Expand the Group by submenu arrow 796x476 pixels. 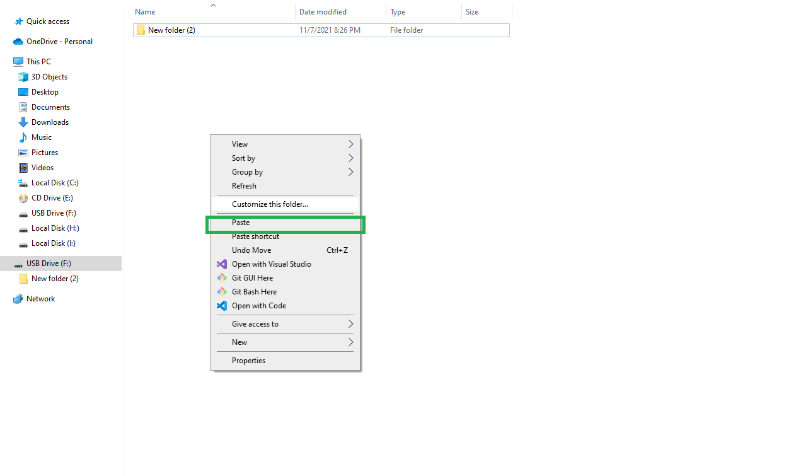click(350, 172)
